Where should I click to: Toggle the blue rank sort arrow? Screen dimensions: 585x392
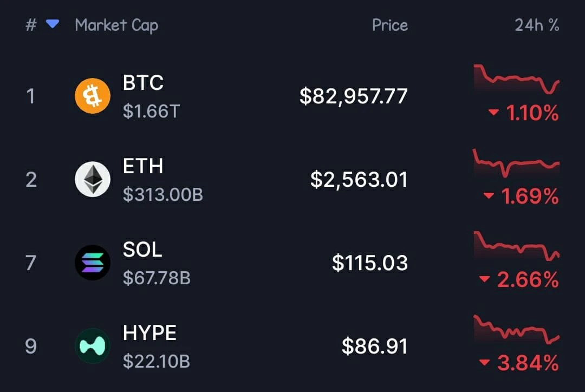pyautogui.click(x=52, y=24)
